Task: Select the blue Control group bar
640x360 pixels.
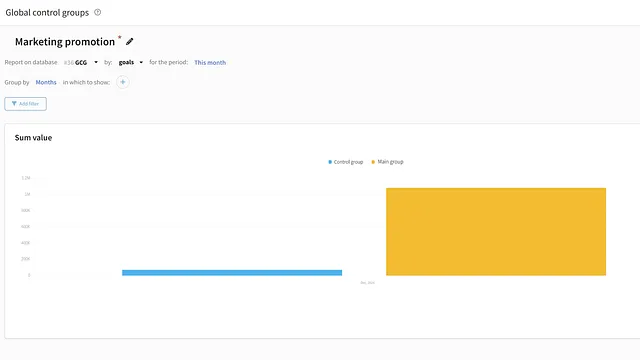Action: pos(232,273)
